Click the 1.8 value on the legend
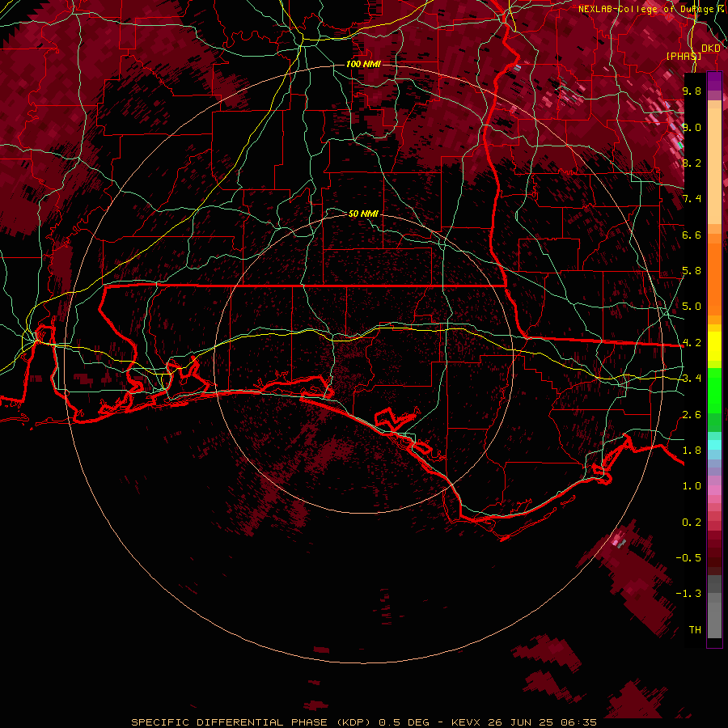 [692, 451]
